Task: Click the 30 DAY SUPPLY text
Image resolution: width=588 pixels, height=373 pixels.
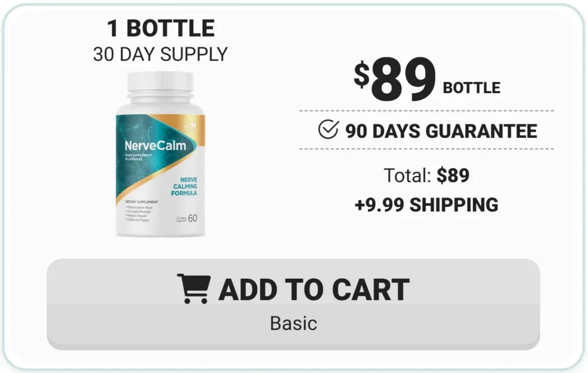Action: click(x=161, y=55)
